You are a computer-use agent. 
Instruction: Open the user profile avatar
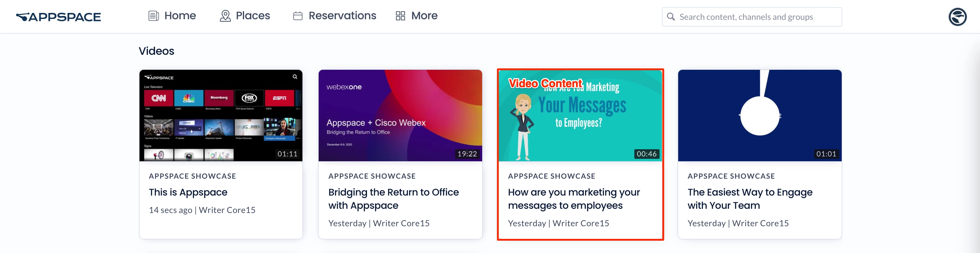pos(957,17)
